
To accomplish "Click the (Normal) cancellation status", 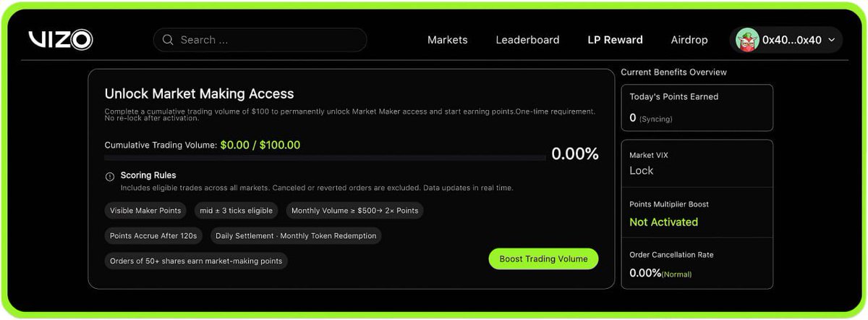I will (x=678, y=274).
